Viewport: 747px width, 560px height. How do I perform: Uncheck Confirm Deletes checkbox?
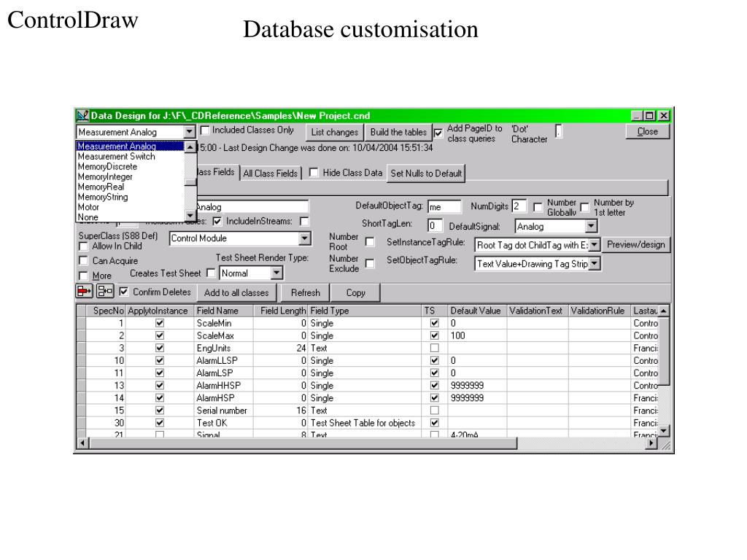(123, 292)
